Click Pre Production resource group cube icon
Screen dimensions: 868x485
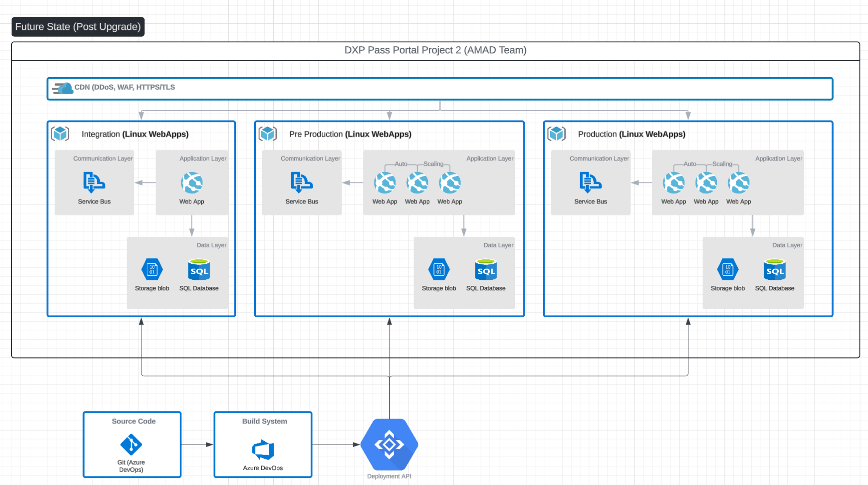coord(268,133)
